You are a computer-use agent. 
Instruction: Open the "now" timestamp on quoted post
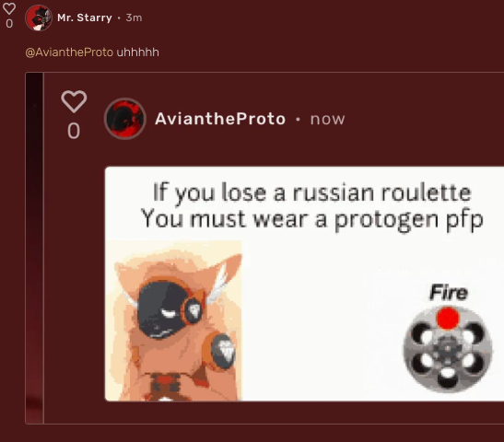tap(327, 119)
